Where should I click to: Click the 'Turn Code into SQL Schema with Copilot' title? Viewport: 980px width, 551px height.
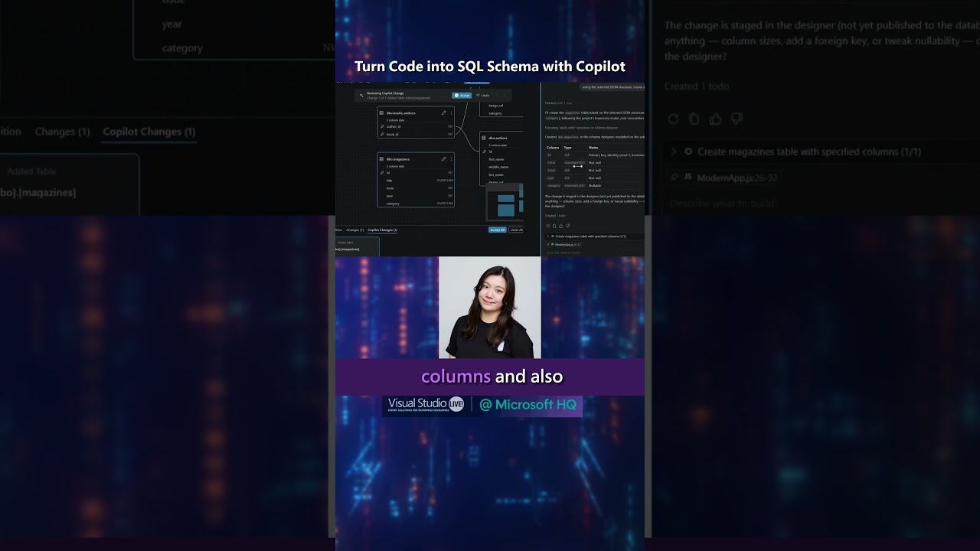point(490,67)
